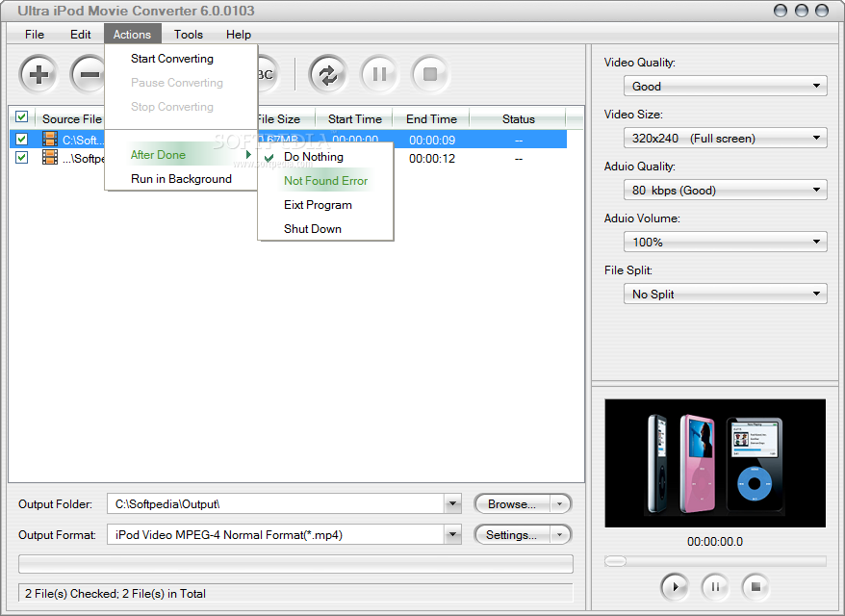Open the Video Size dropdown

726,138
